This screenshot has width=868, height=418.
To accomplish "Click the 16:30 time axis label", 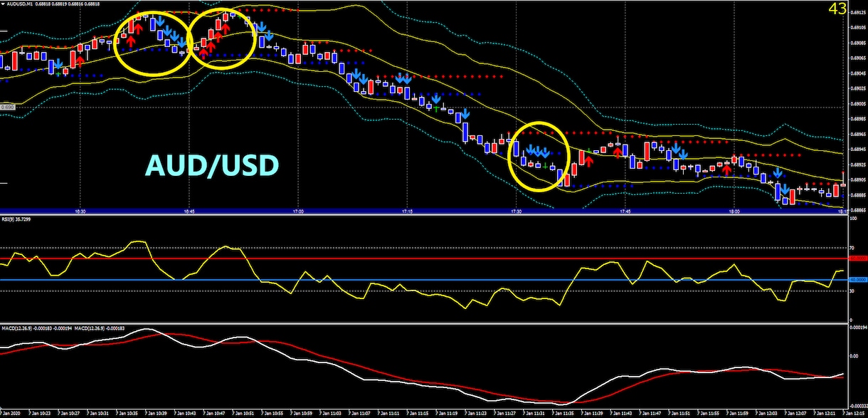I will click(80, 211).
